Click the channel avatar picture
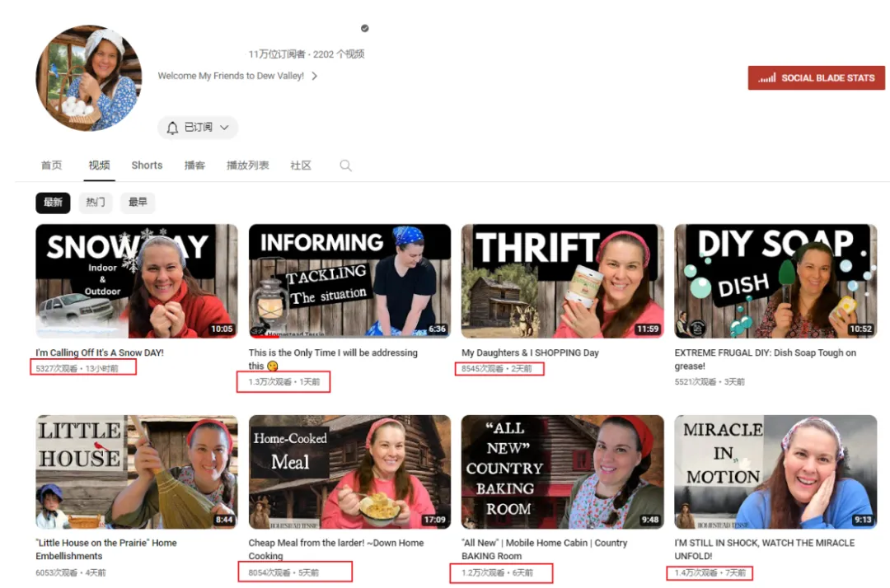The height and width of the screenshot is (588, 890). pos(89,77)
